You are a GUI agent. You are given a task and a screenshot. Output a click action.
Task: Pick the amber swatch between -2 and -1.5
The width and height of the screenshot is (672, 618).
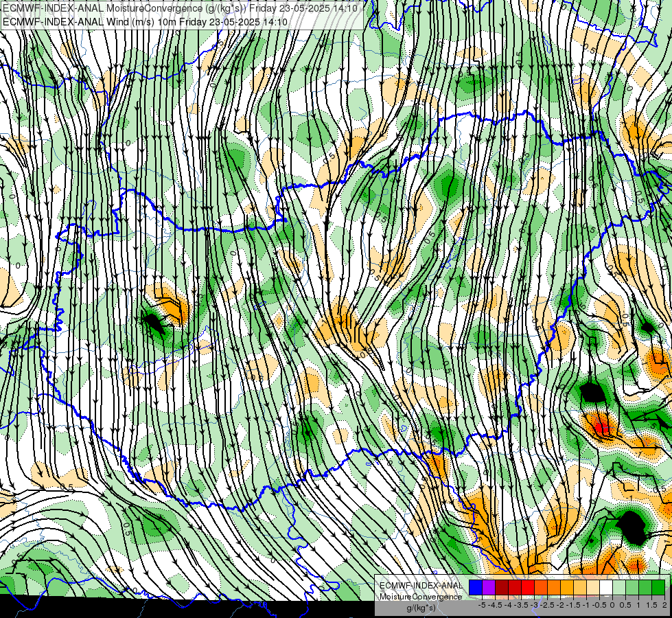click(x=566, y=588)
